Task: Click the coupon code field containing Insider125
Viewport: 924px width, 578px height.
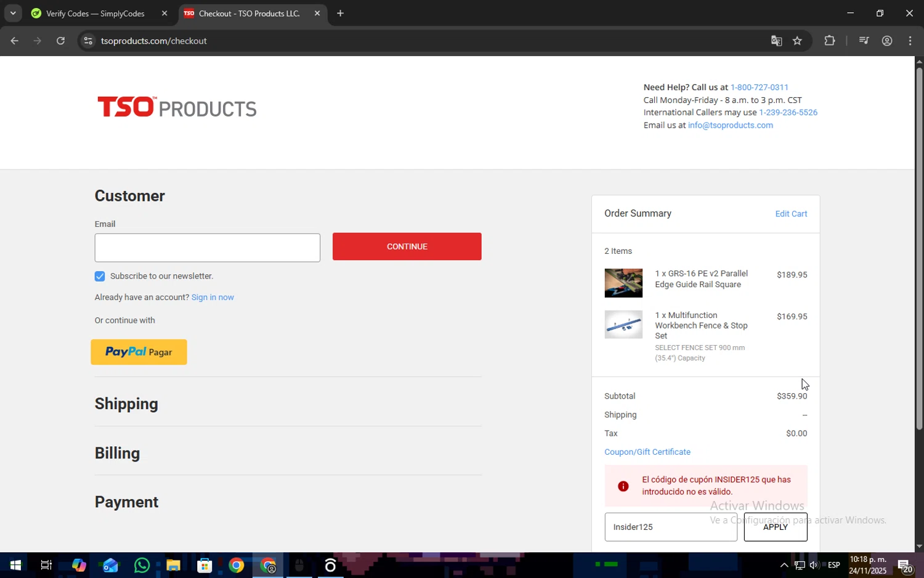Action: coord(671,527)
